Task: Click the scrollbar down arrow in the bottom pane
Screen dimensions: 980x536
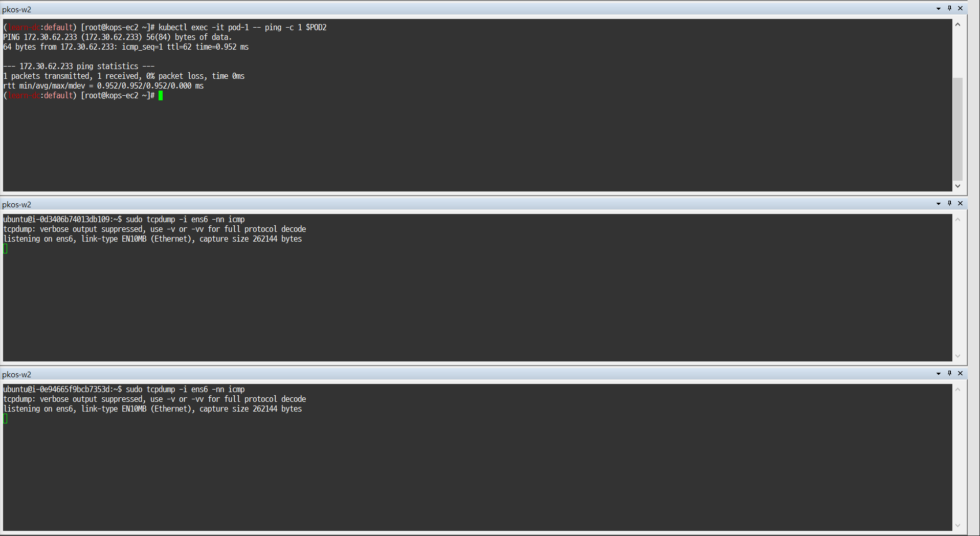Action: [957, 525]
